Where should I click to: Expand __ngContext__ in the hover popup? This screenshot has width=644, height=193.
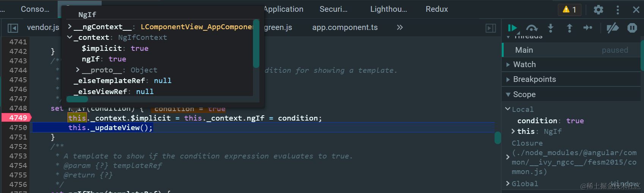(x=70, y=27)
